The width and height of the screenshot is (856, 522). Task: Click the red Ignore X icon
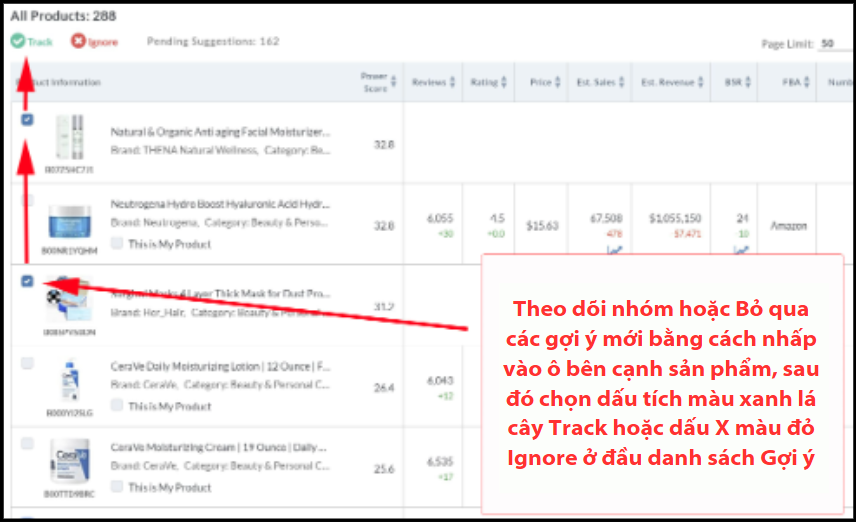click(x=78, y=42)
